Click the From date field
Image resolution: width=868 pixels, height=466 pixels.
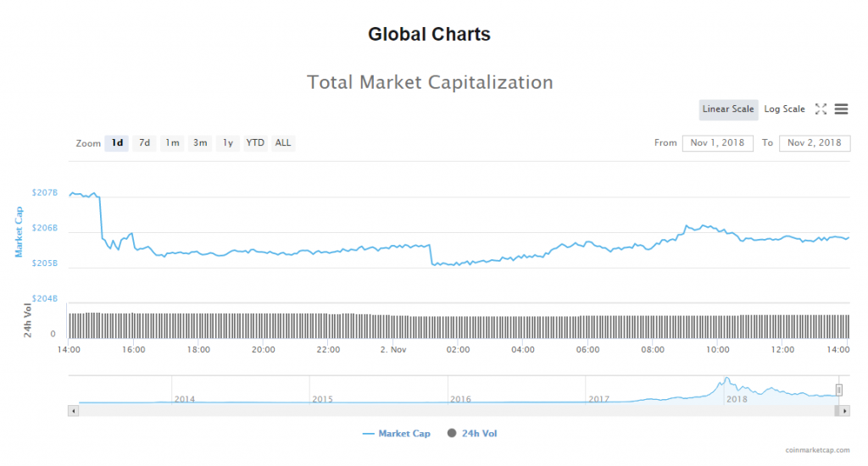coord(717,143)
